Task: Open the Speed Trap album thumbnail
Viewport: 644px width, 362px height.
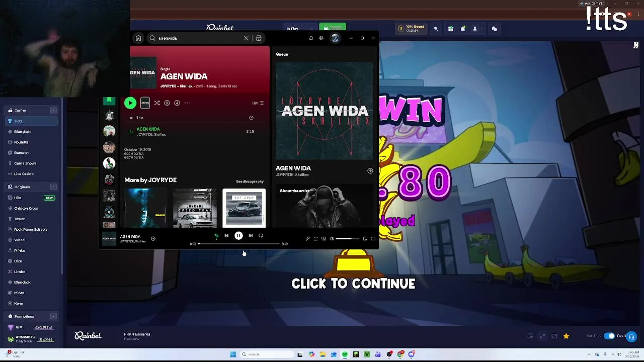Action: [195, 208]
